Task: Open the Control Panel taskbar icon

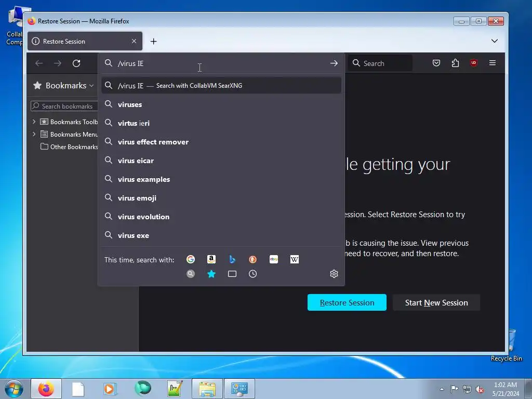Action: click(x=240, y=389)
